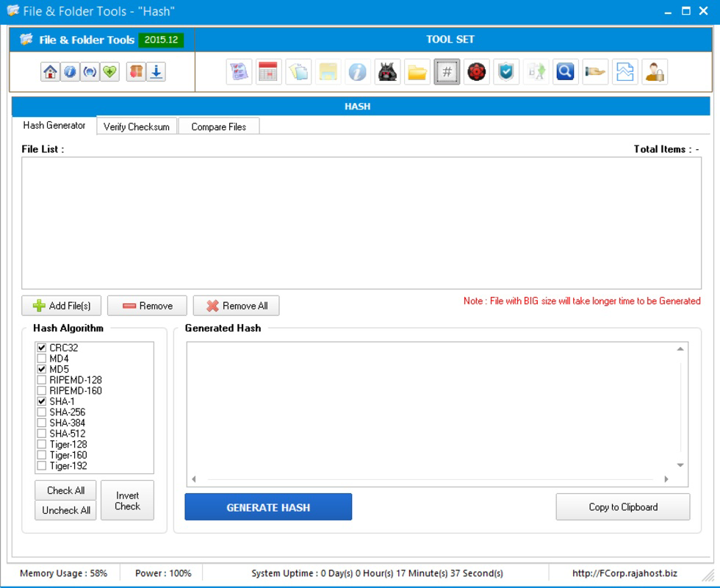Open the red sharingan eye tool icon
The height and width of the screenshot is (588, 720).
coord(477,72)
